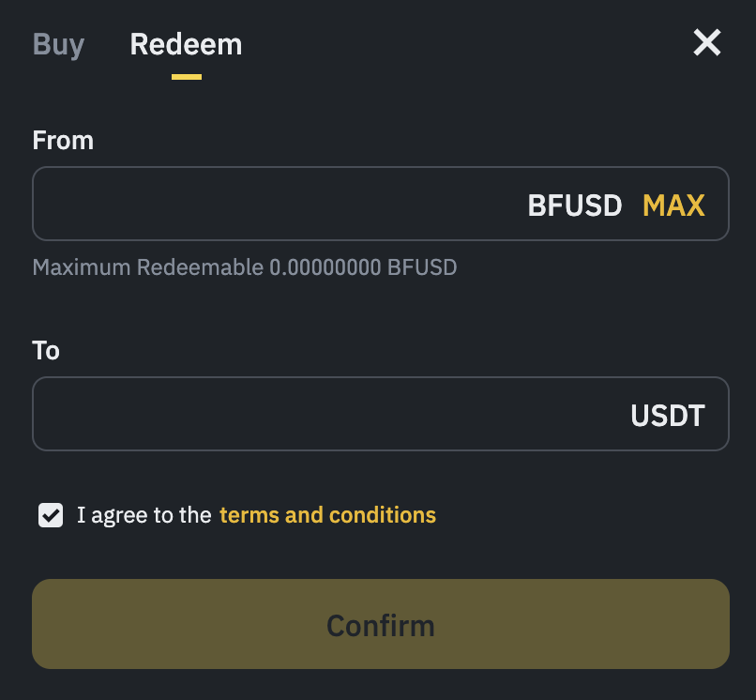756x700 pixels.
Task: Switch to the Buy tab
Action: [x=58, y=44]
